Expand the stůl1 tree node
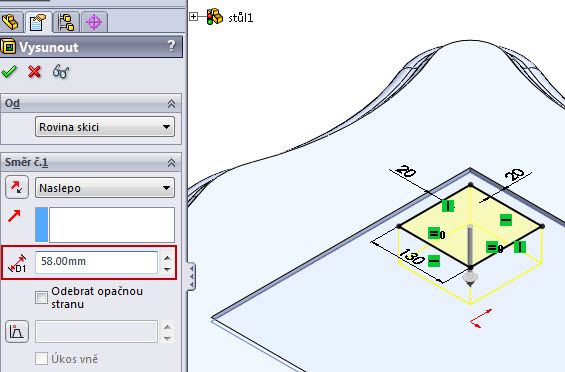The image size is (565, 372). tap(193, 17)
